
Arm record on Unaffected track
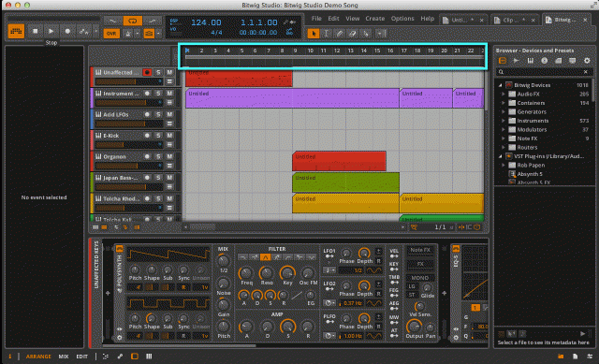[147, 72]
